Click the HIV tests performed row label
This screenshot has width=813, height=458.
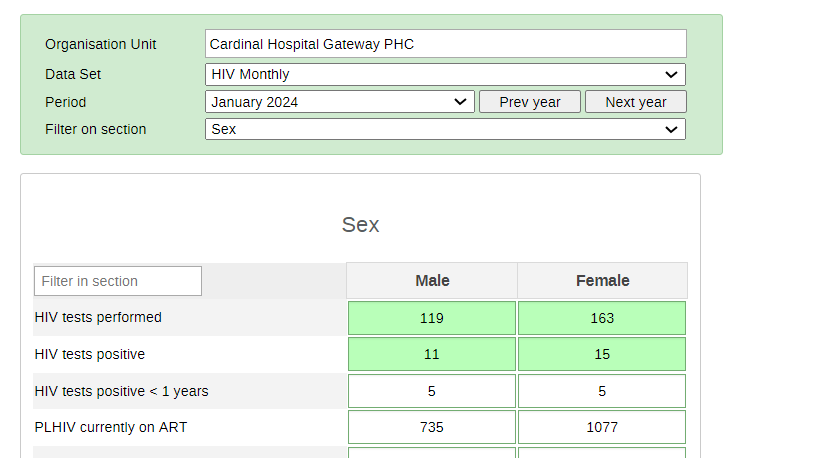point(98,317)
